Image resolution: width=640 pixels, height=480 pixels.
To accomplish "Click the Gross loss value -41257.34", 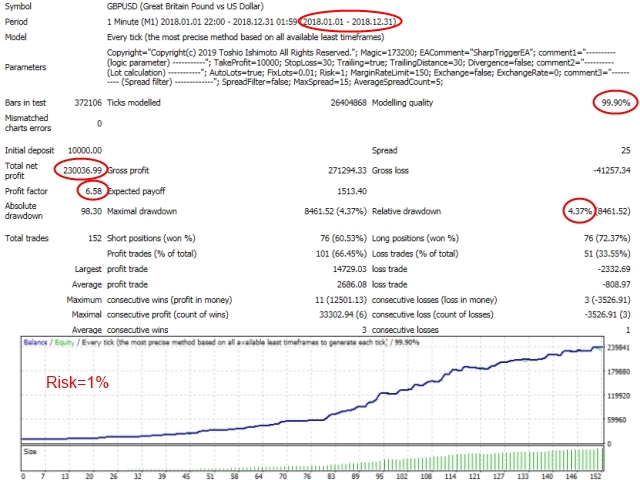I will point(612,171).
